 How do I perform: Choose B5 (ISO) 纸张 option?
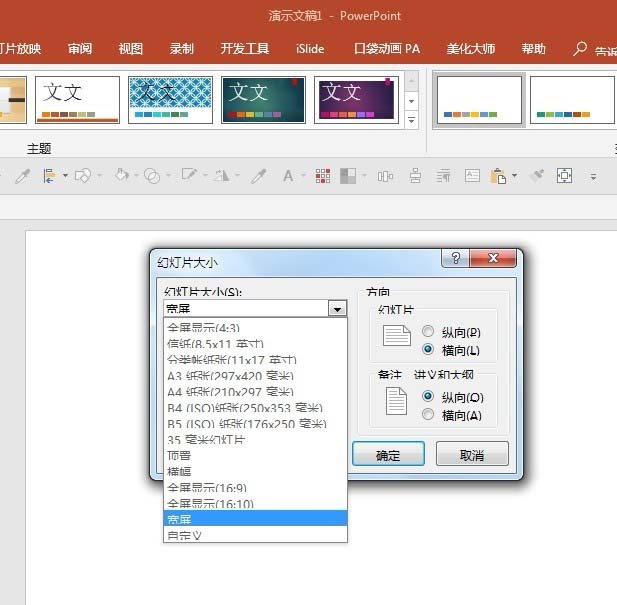tap(255, 424)
